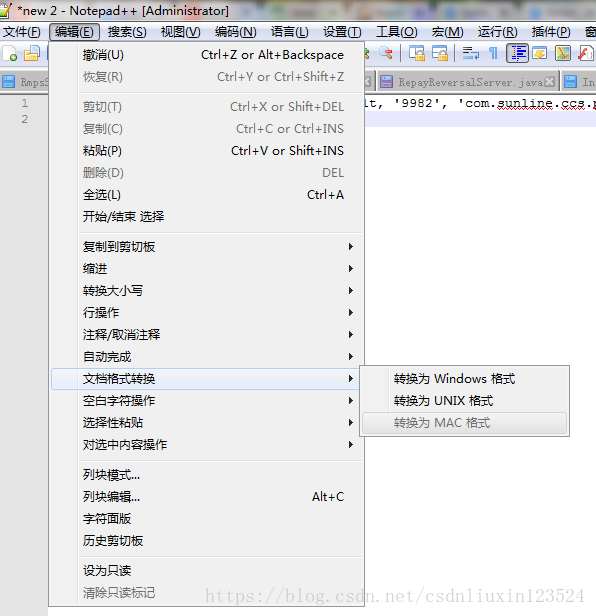Open the 文件(F) menu
This screenshot has width=596, height=616.
[22, 32]
